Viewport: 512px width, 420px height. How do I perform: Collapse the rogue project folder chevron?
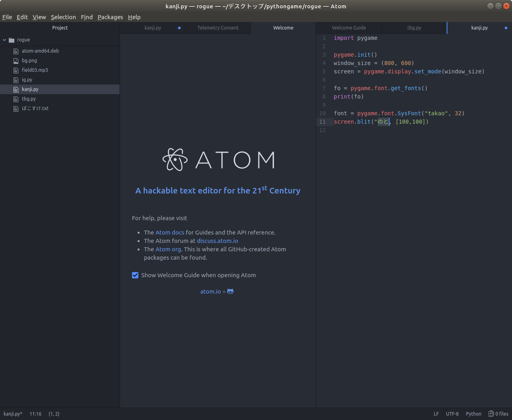click(x=4, y=40)
